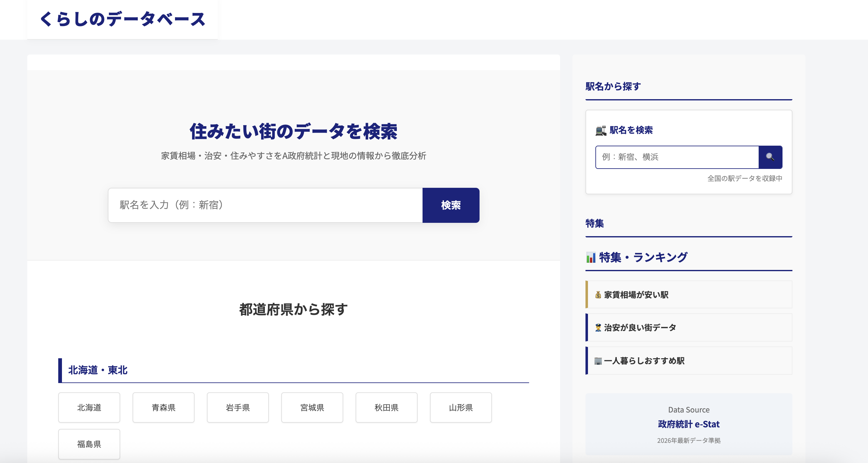The image size is (868, 463).
Task: Click the money bag icon for 家賃相場が安い駅
Action: [598, 294]
